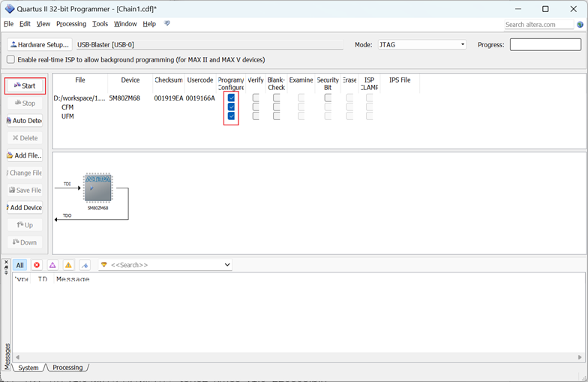
Task: Click the flag messages filter icon
Action: (85, 266)
